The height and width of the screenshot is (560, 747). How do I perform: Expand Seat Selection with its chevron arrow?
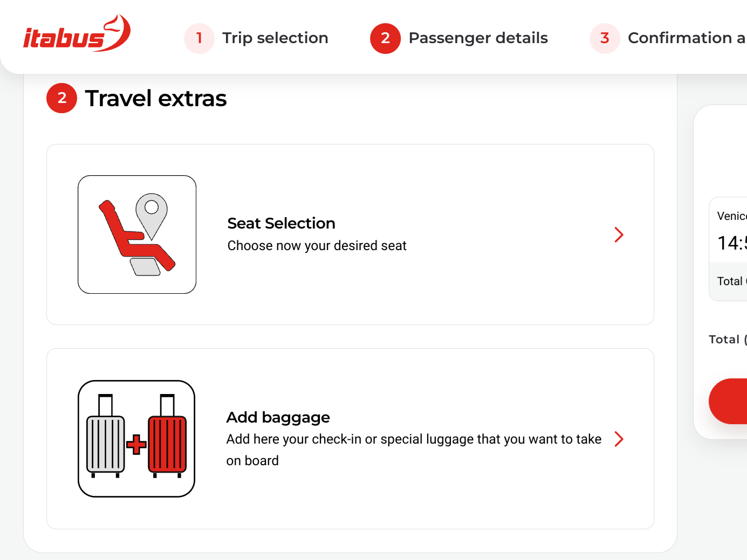tap(619, 234)
